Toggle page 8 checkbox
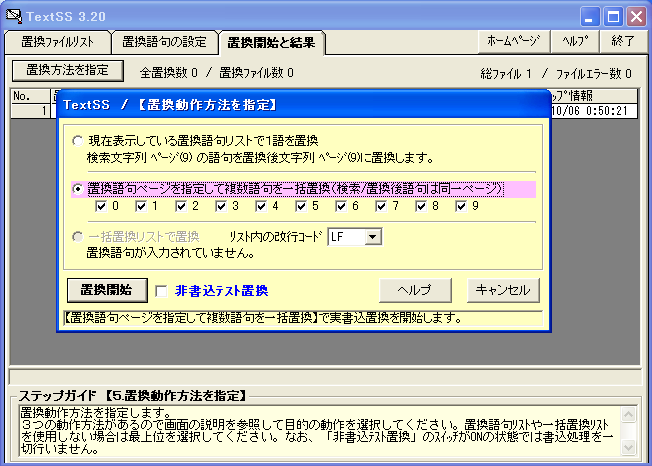652x466 pixels. 421,206
